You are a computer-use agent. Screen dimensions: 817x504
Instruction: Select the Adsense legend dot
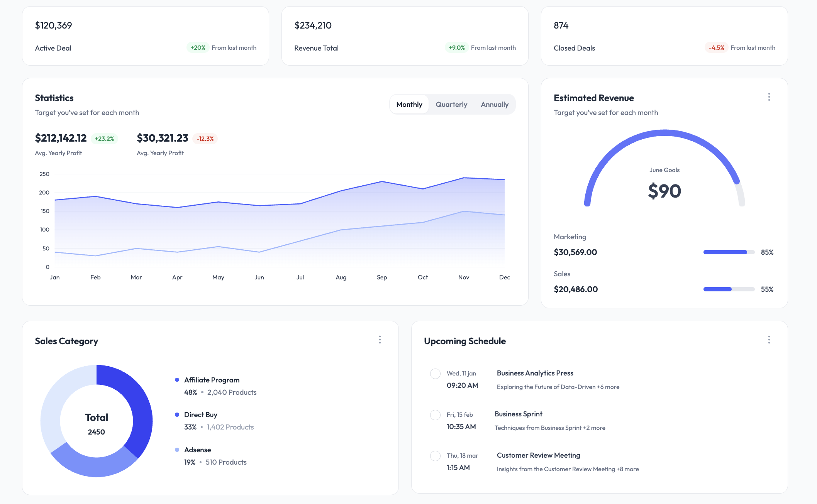point(177,450)
